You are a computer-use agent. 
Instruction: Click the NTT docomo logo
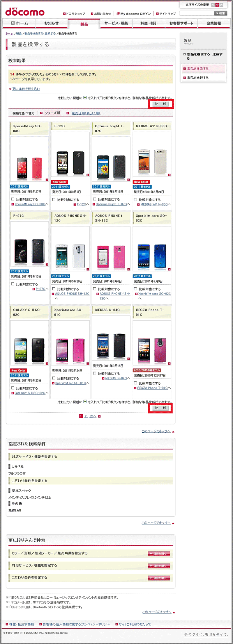[25, 11]
